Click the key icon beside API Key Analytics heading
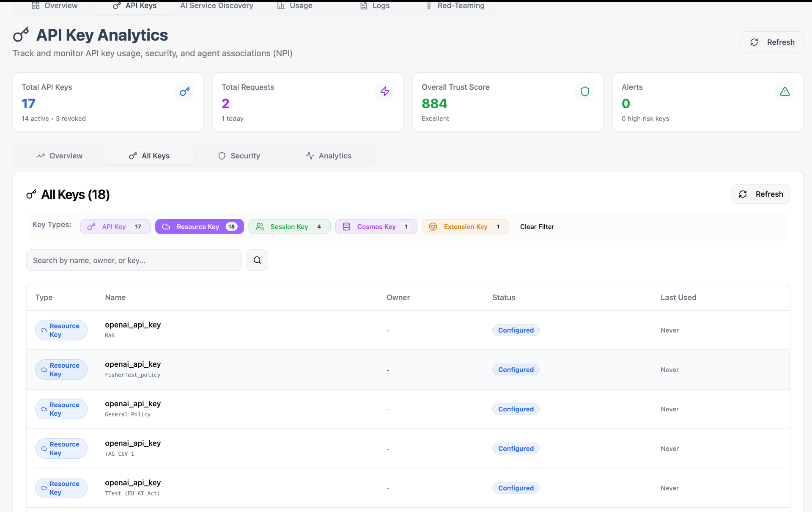The height and width of the screenshot is (512, 812). [21, 35]
